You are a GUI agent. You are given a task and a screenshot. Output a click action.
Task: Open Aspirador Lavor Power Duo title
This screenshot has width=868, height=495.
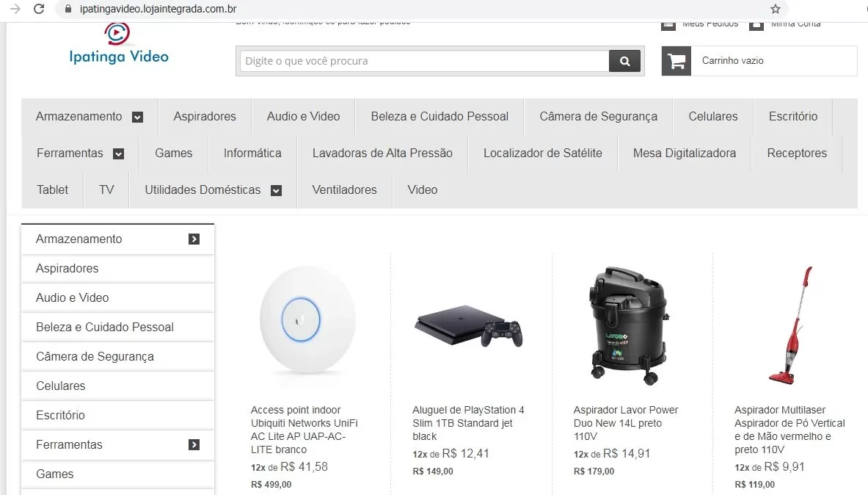[626, 423]
